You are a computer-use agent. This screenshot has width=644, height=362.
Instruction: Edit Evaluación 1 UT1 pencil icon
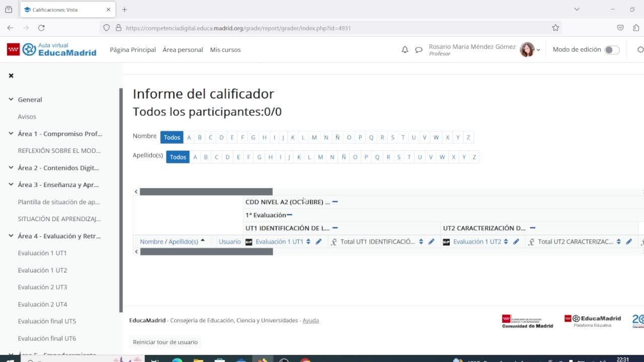[318, 242]
